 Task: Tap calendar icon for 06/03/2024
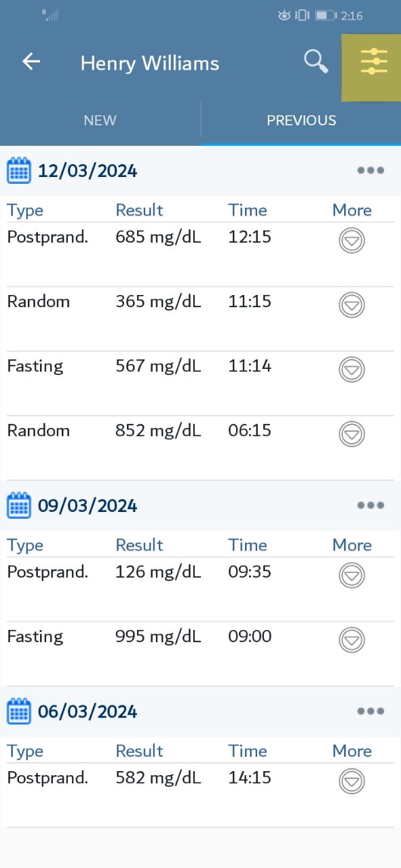19,711
